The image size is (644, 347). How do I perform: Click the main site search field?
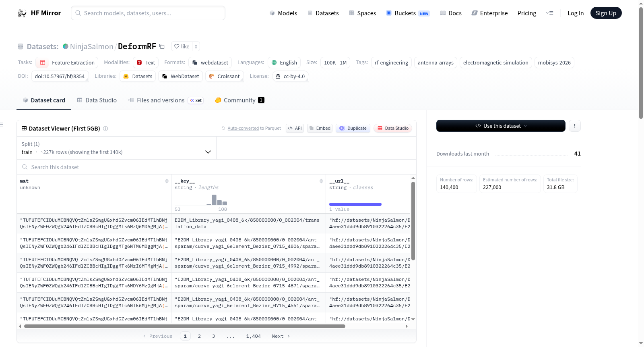coord(148,13)
